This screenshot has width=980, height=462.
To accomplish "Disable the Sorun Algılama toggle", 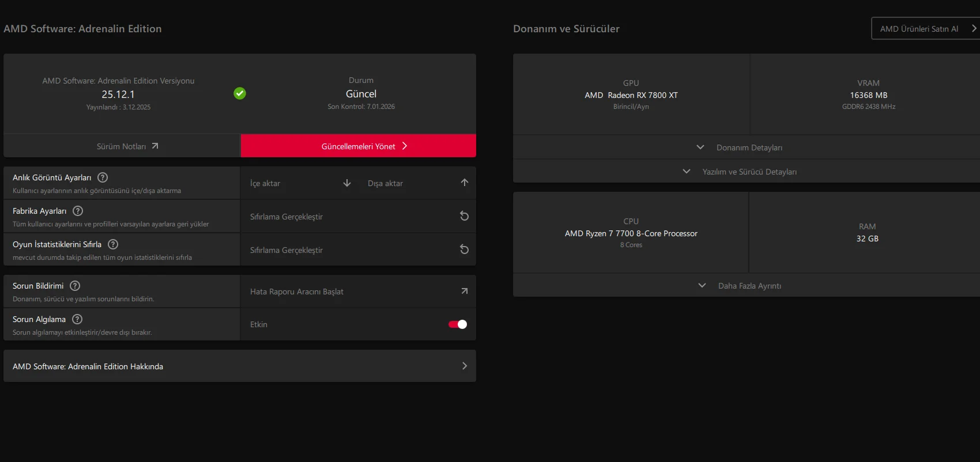I will pyautogui.click(x=458, y=324).
